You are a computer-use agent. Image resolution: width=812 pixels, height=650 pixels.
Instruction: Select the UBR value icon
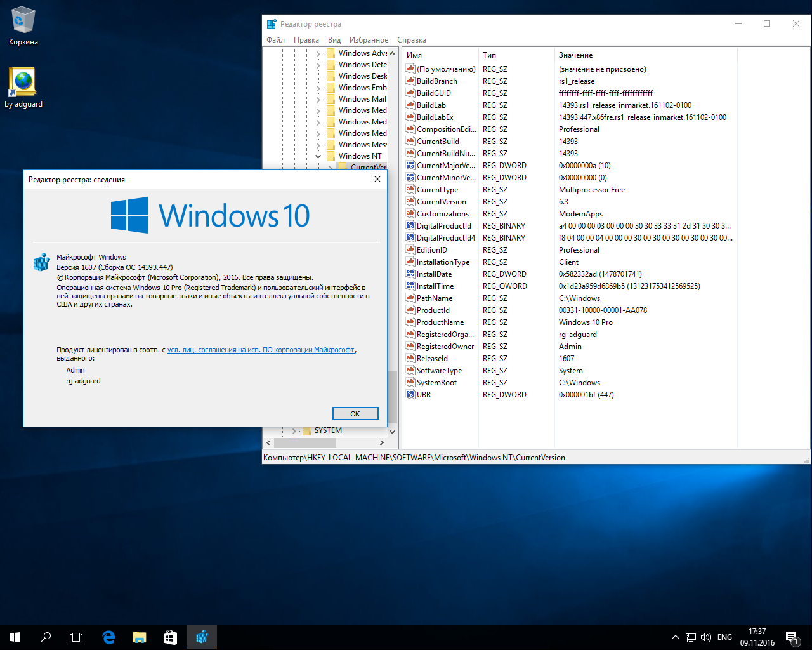pos(410,394)
